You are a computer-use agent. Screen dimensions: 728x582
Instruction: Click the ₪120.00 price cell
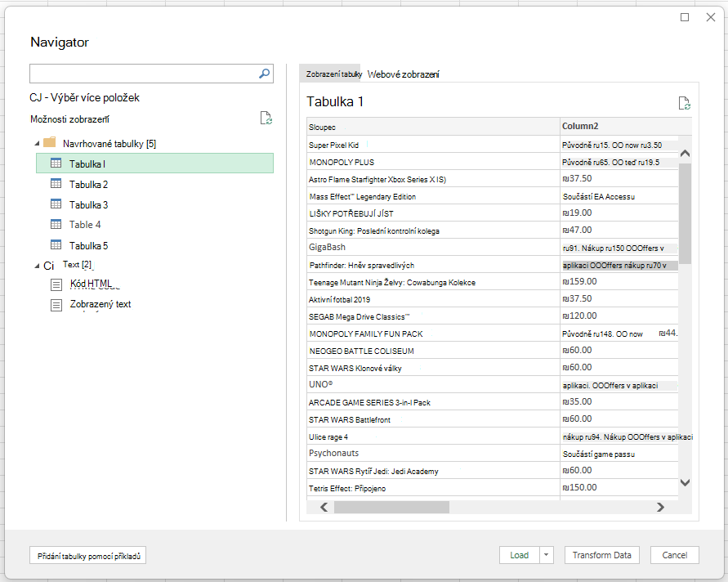click(x=619, y=316)
